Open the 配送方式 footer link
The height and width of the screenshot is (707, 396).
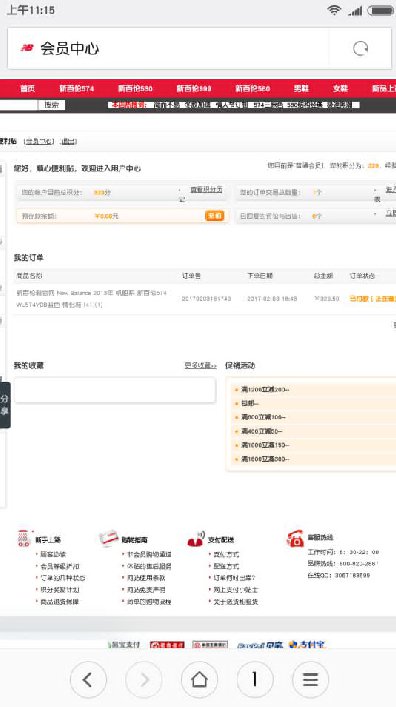click(x=226, y=566)
